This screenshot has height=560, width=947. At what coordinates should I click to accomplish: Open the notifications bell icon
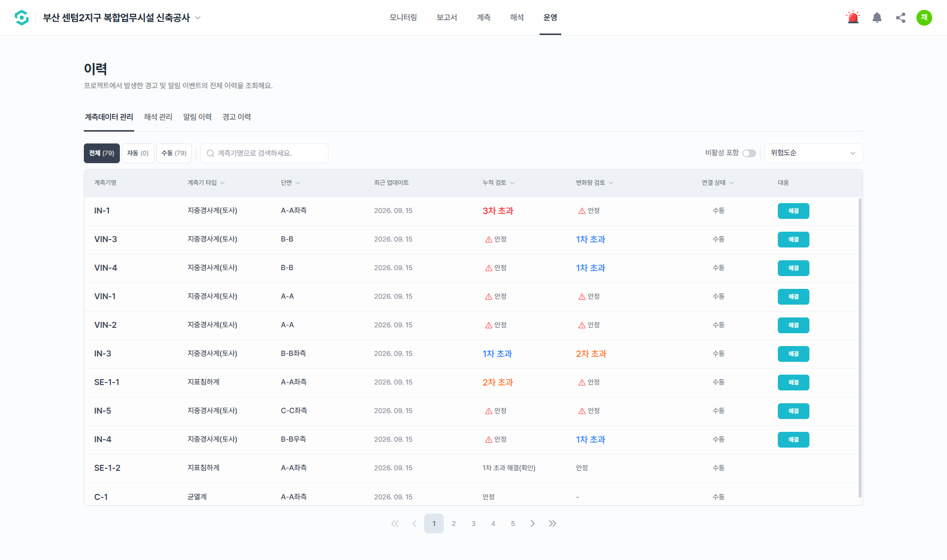coord(877,18)
